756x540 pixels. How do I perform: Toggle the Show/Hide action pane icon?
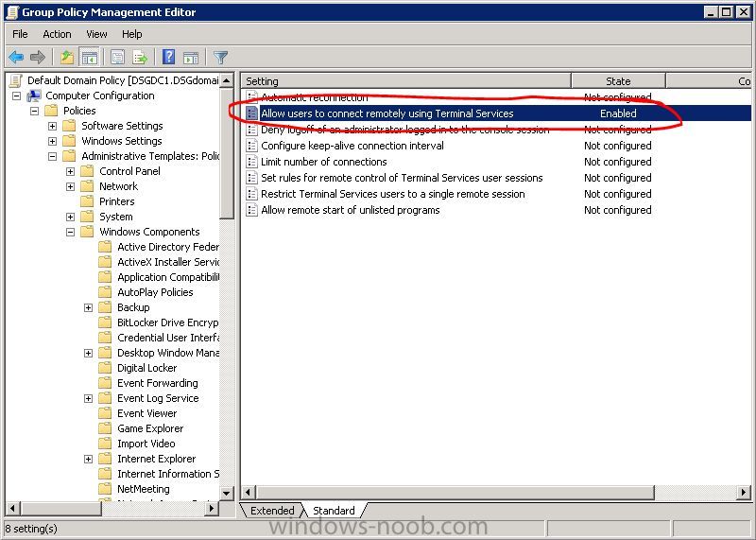pyautogui.click(x=191, y=58)
